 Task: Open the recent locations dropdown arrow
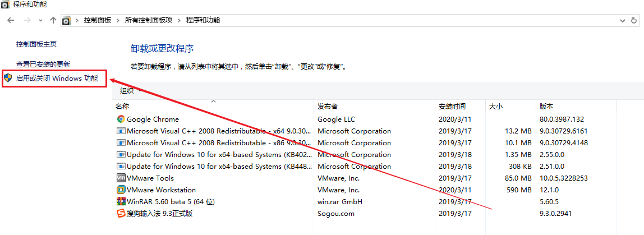pos(40,20)
